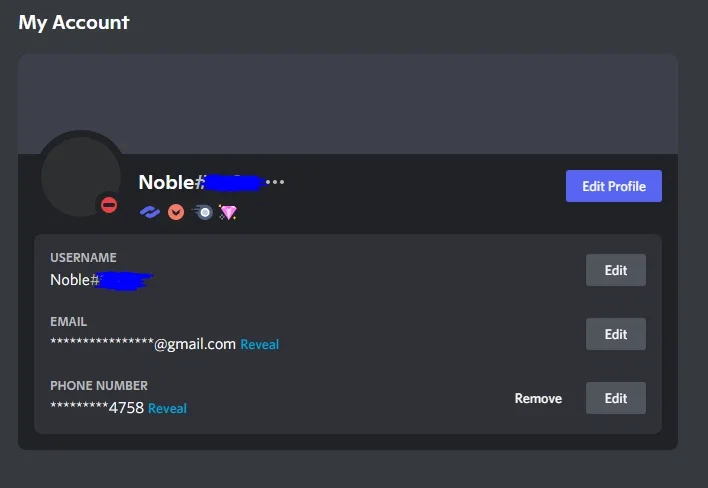Edit the email address
The image size is (708, 488).
[x=615, y=334]
